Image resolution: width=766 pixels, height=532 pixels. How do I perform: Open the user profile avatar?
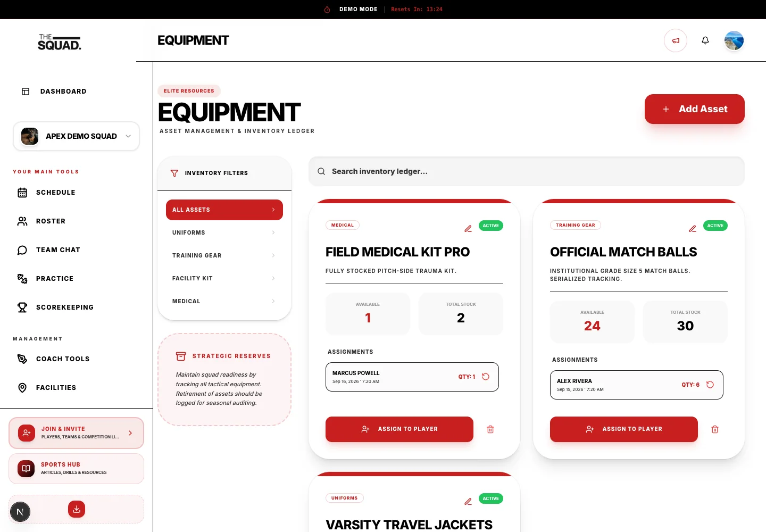734,40
